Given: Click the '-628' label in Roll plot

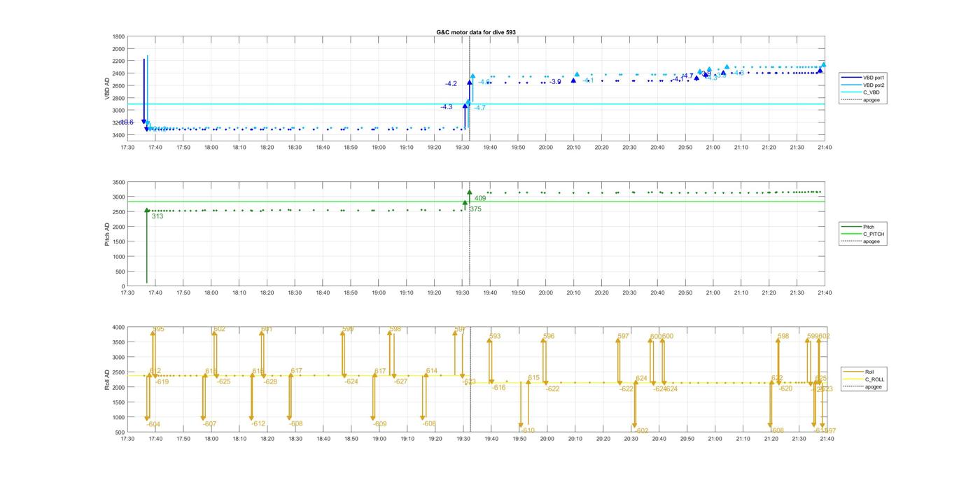Looking at the screenshot, I should [270, 381].
